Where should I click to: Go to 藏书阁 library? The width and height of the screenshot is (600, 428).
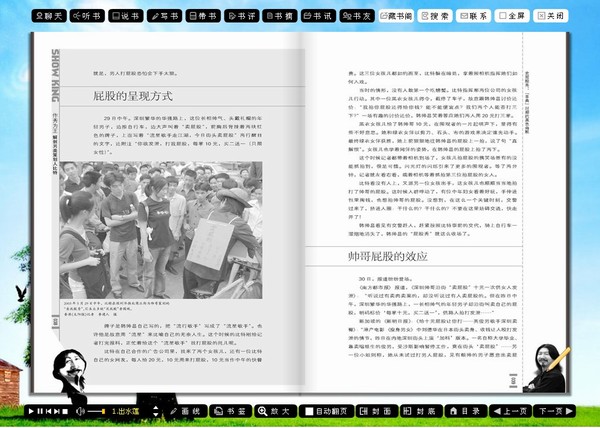396,16
